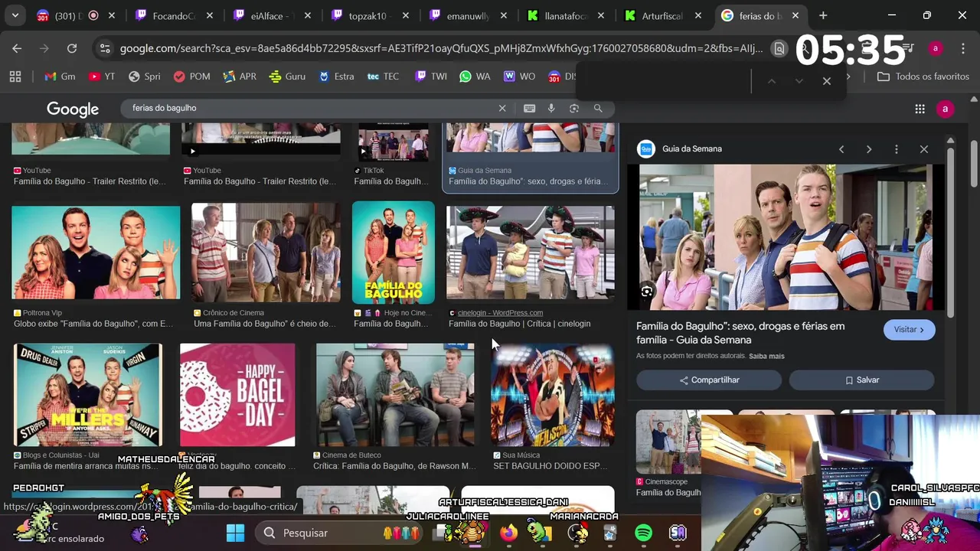The height and width of the screenshot is (551, 980).
Task: Open the large preview image in panel
Action: pos(786,237)
